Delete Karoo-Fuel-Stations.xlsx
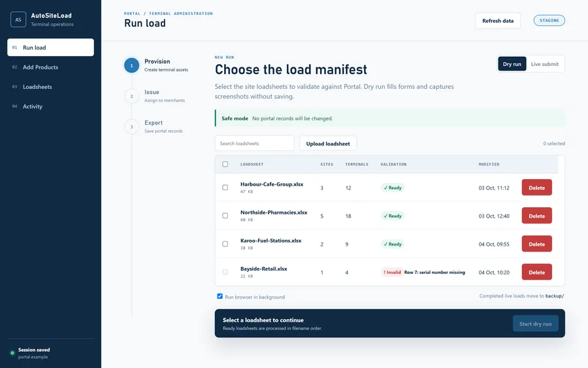This screenshot has height=368, width=588. pos(536,244)
